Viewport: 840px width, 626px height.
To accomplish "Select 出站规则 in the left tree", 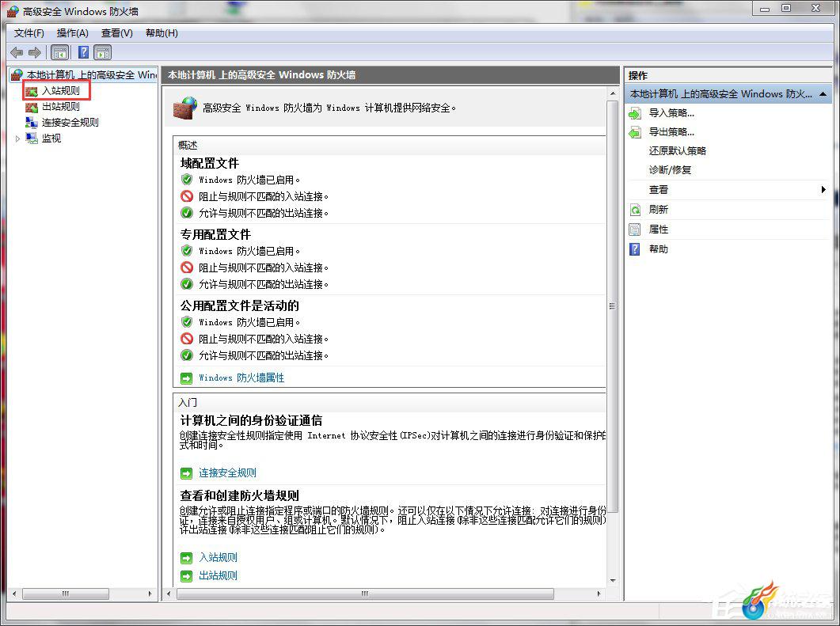I will (x=60, y=107).
